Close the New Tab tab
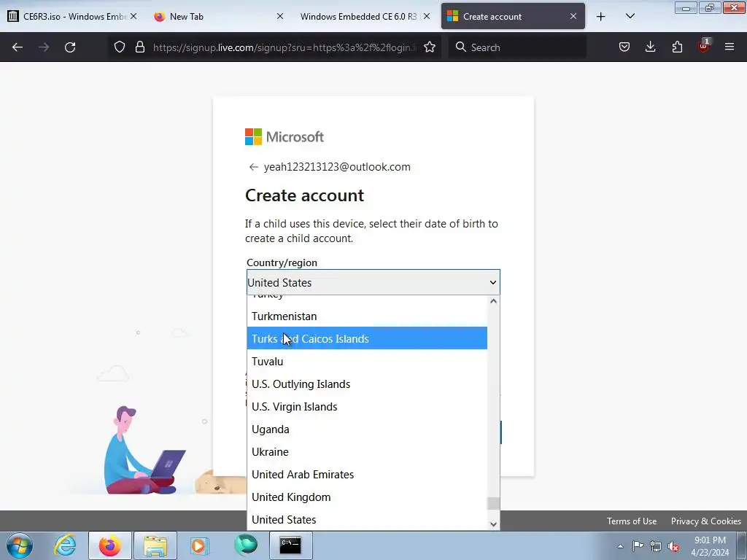This screenshot has width=747, height=560. coord(280,17)
